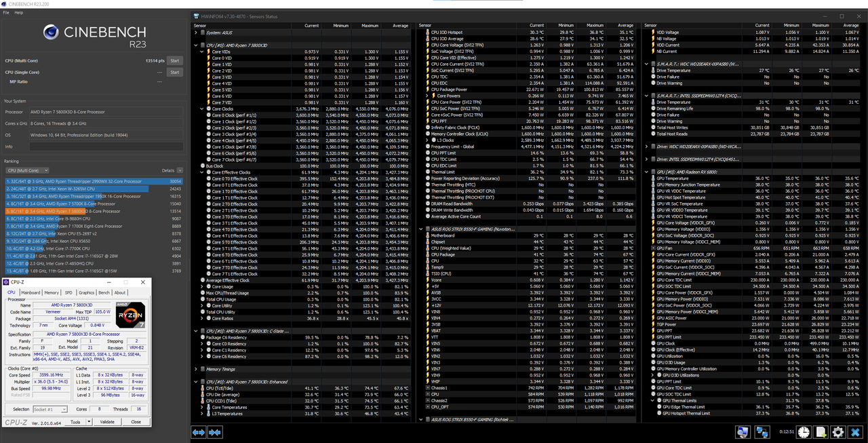Open the Socket #1 selection dropdown
The height and width of the screenshot is (443, 868).
tap(51, 409)
